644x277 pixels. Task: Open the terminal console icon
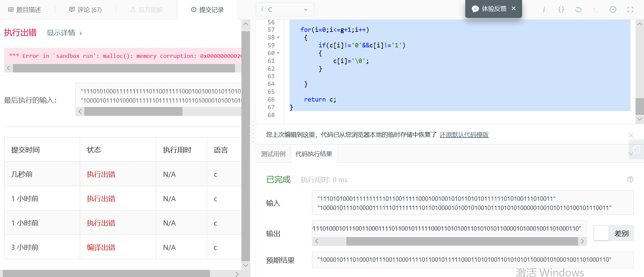[x=596, y=10]
